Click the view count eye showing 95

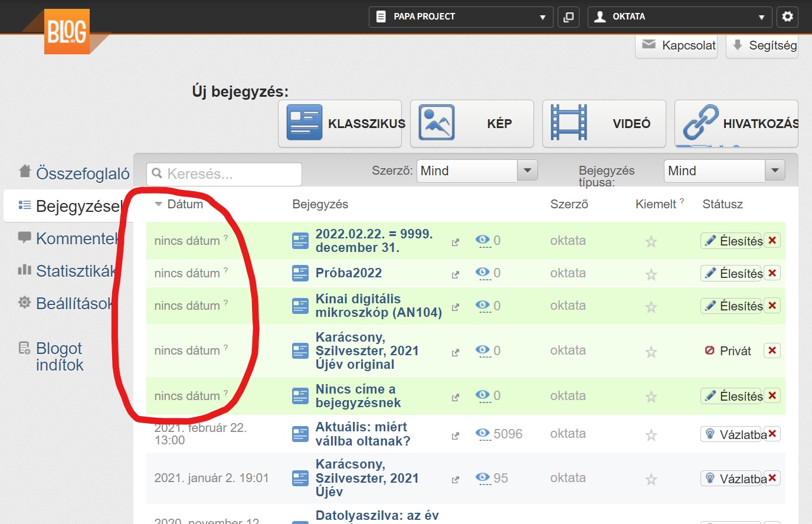tap(483, 478)
